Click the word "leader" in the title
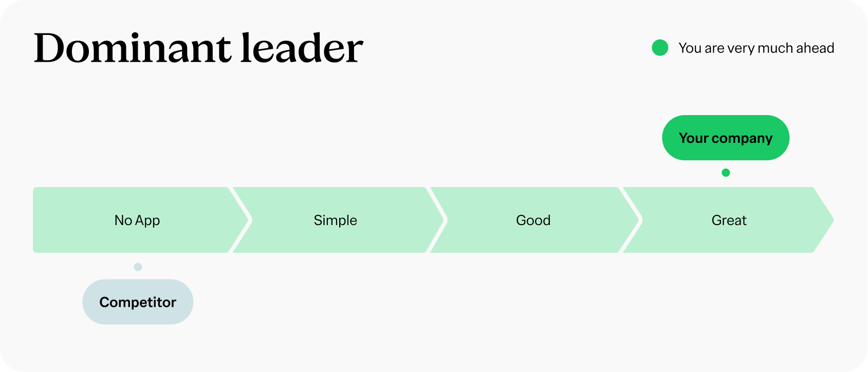868x372 pixels. [x=302, y=48]
